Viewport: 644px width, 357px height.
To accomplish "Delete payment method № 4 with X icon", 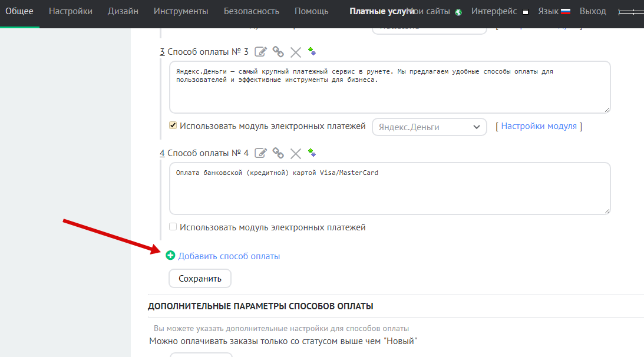I will click(296, 154).
